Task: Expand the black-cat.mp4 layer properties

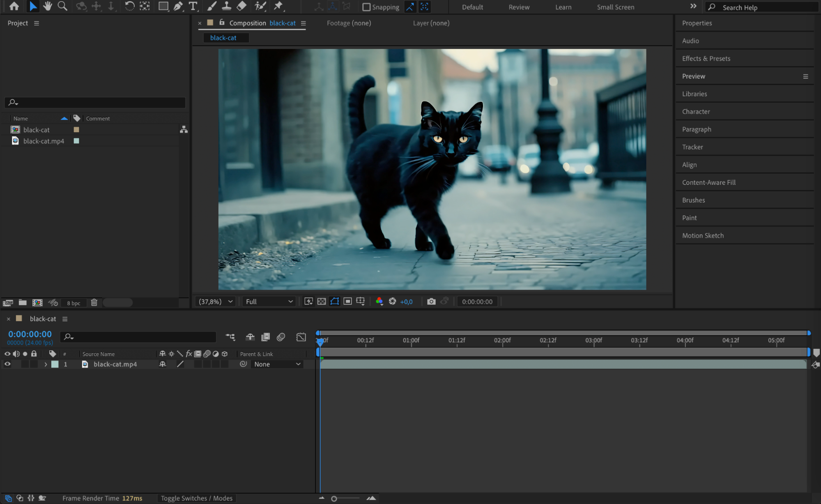Action: [46, 364]
